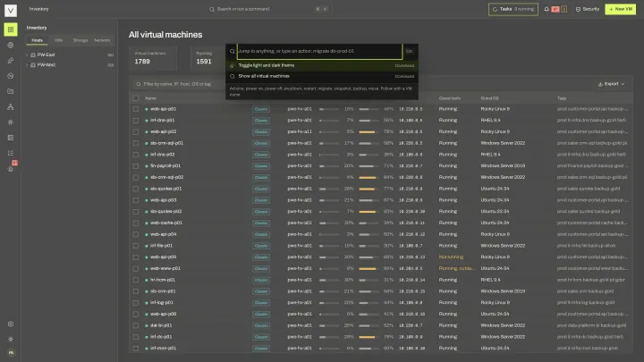Check the web-cache-p01 row checkbox
644x362 pixels.
point(136,223)
